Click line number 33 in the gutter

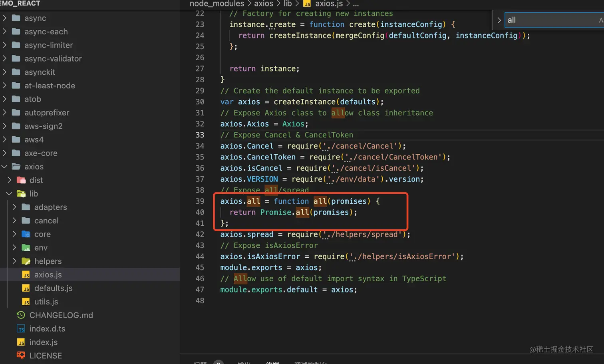pos(200,135)
